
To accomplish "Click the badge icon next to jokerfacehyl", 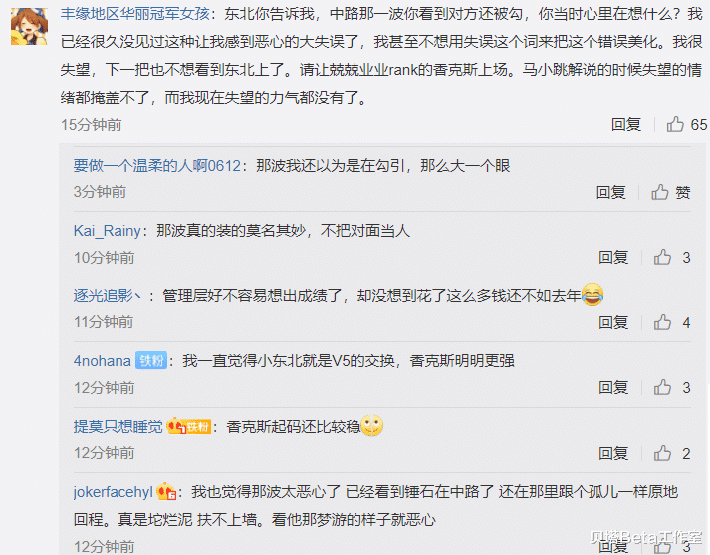I will (x=166, y=492).
